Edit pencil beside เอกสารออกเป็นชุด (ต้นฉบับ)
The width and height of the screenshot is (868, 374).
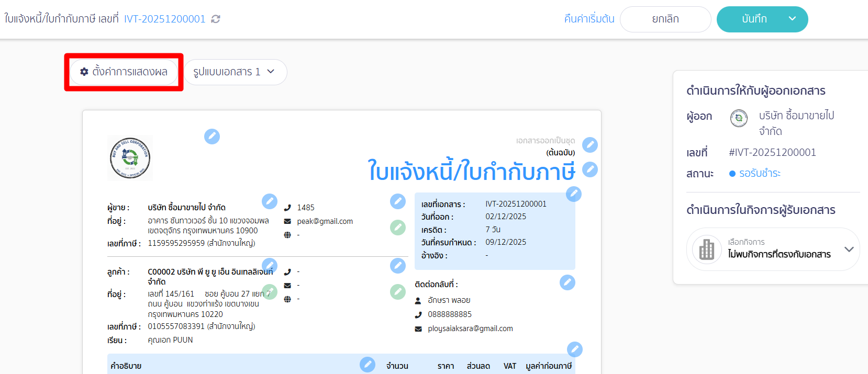click(590, 145)
